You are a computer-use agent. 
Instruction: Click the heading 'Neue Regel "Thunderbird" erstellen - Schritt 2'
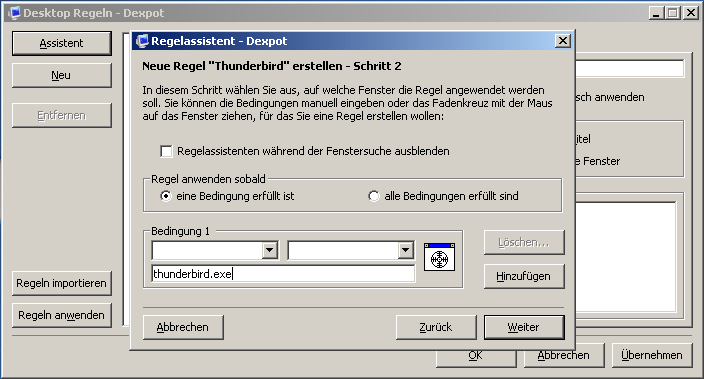pos(272,66)
